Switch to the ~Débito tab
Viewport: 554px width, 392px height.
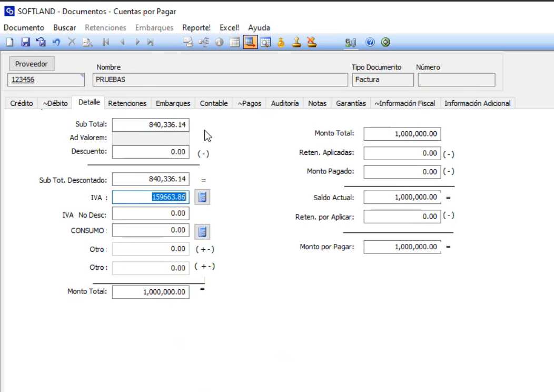pos(55,103)
